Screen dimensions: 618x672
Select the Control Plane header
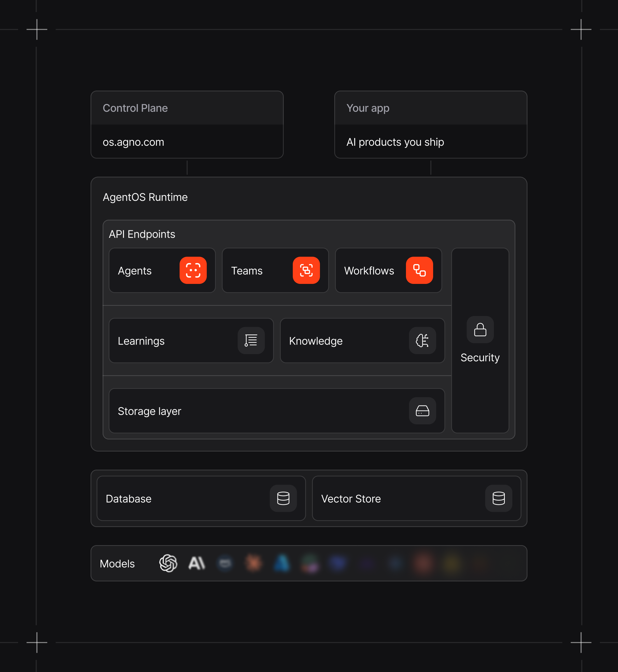pyautogui.click(x=135, y=108)
